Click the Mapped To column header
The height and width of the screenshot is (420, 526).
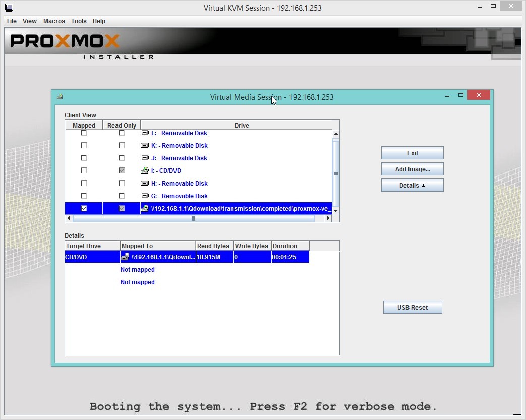pos(158,246)
